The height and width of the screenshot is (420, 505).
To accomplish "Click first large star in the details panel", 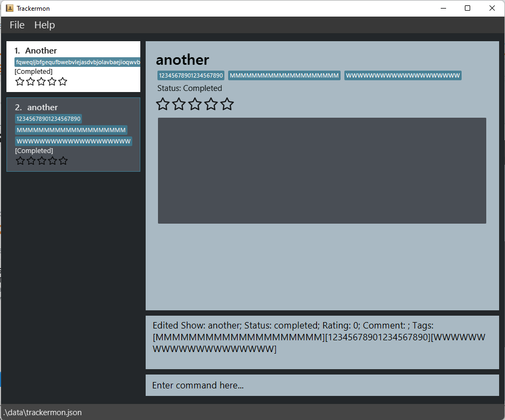I will 163,104.
